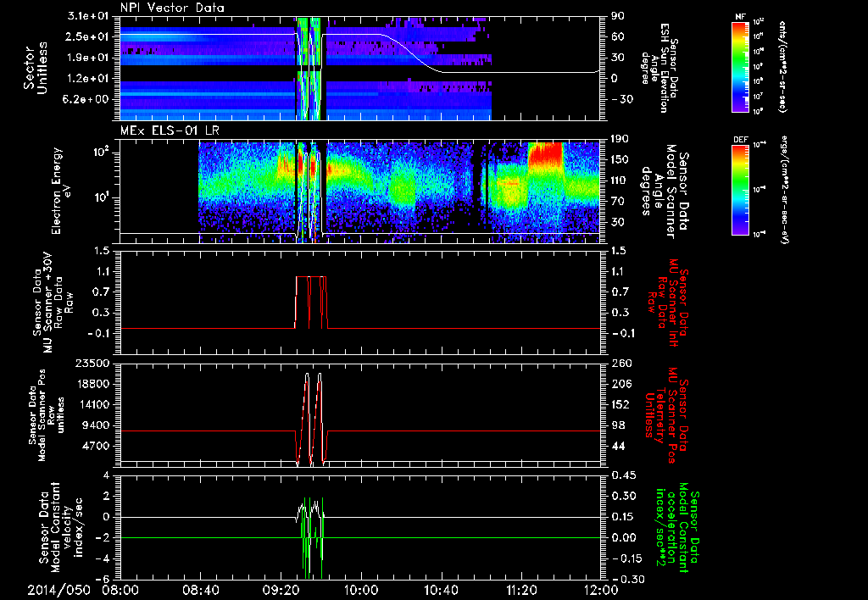Click the NF count-flux color bar

[740, 66]
